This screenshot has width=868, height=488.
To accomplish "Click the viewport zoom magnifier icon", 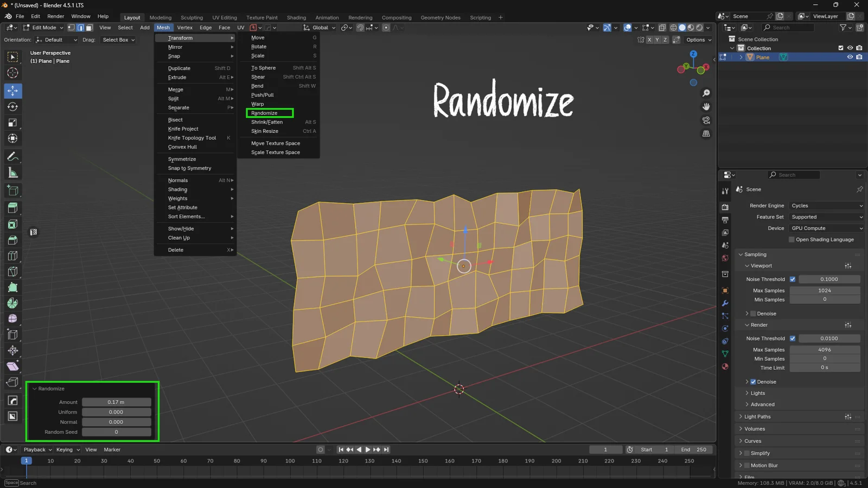I will (706, 93).
